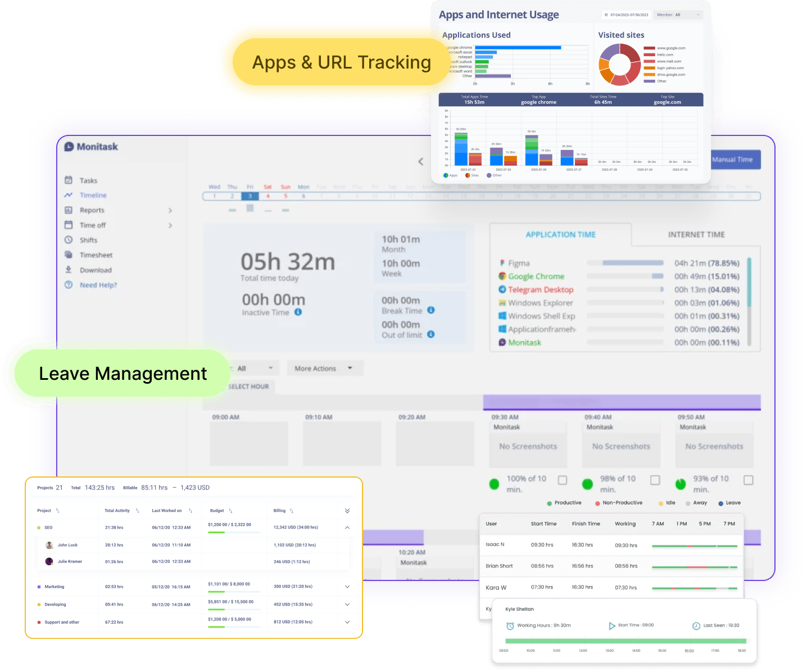
Task: Click the Last Seen clock icon
Action: click(x=696, y=626)
